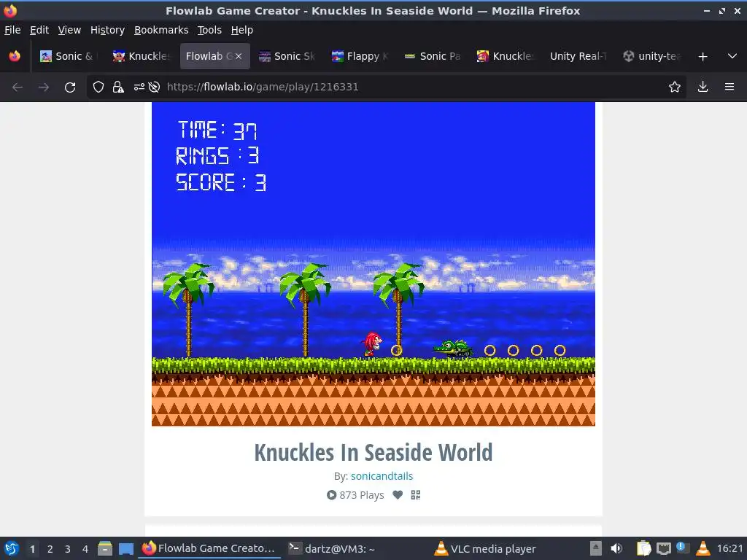Click the 16:21 clock

tap(729, 548)
